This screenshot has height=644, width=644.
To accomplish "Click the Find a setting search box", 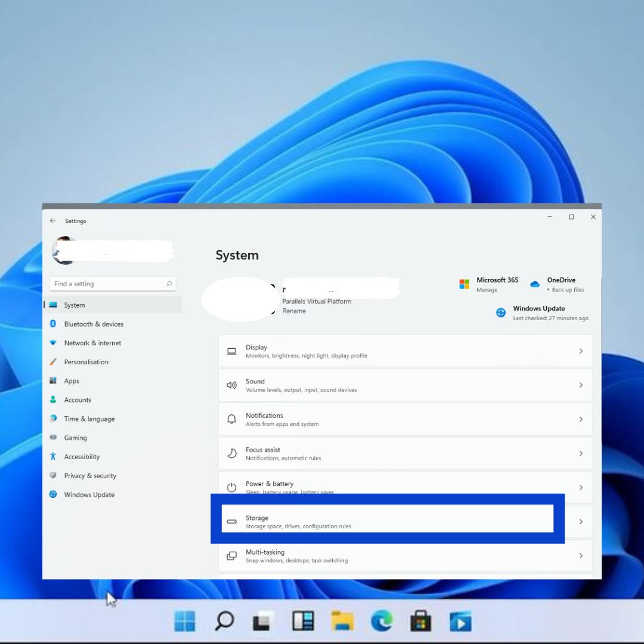I will coord(112,283).
